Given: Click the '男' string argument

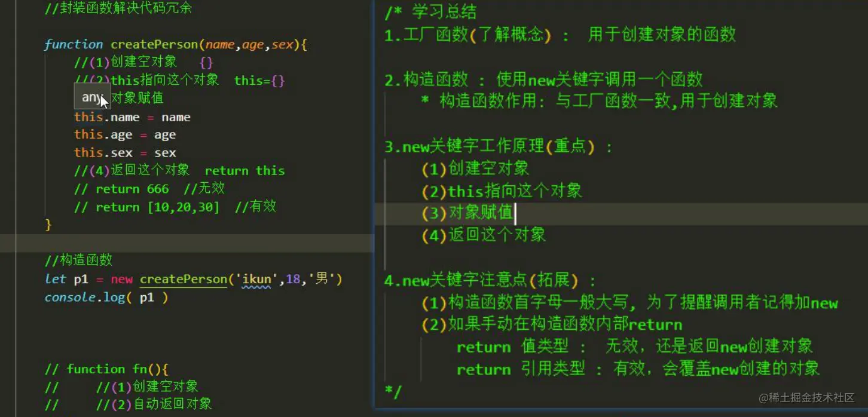Looking at the screenshot, I should click(322, 279).
